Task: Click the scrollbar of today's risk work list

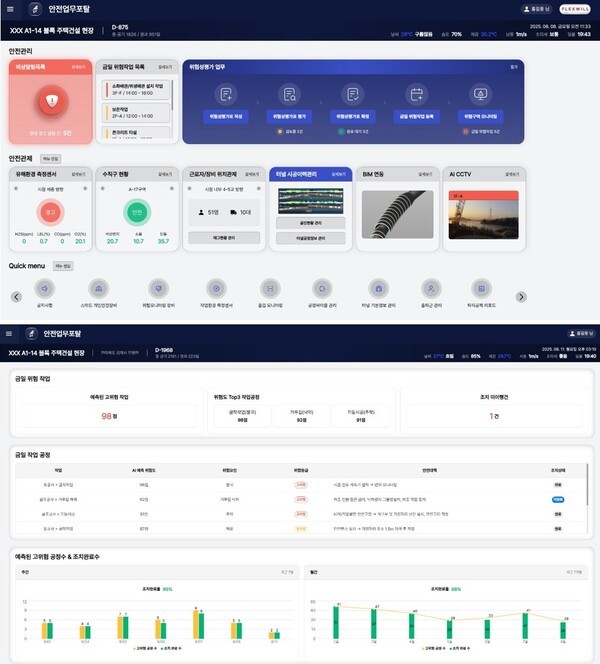Action: 172,95
